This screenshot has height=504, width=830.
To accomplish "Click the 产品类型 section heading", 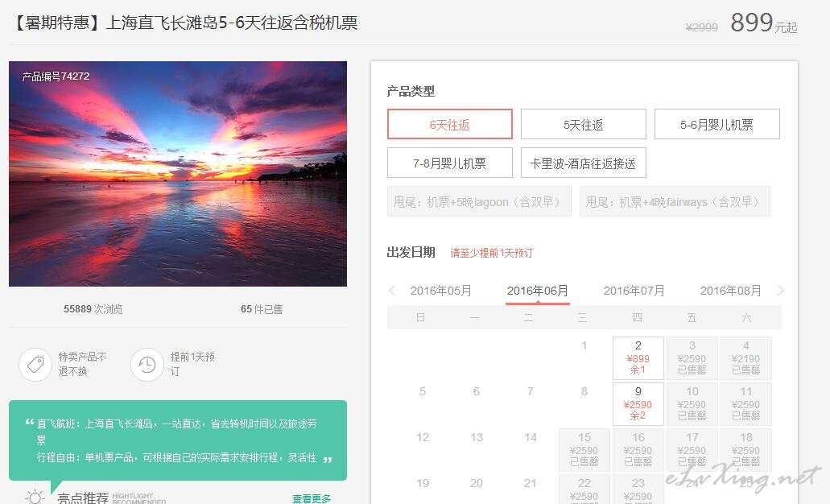I will (411, 91).
